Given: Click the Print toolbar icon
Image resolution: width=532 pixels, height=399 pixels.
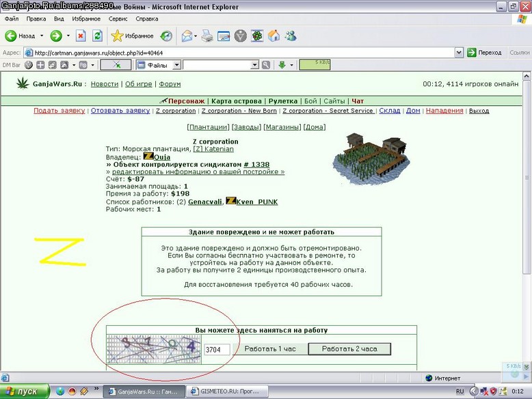Looking at the screenshot, I should [207, 36].
